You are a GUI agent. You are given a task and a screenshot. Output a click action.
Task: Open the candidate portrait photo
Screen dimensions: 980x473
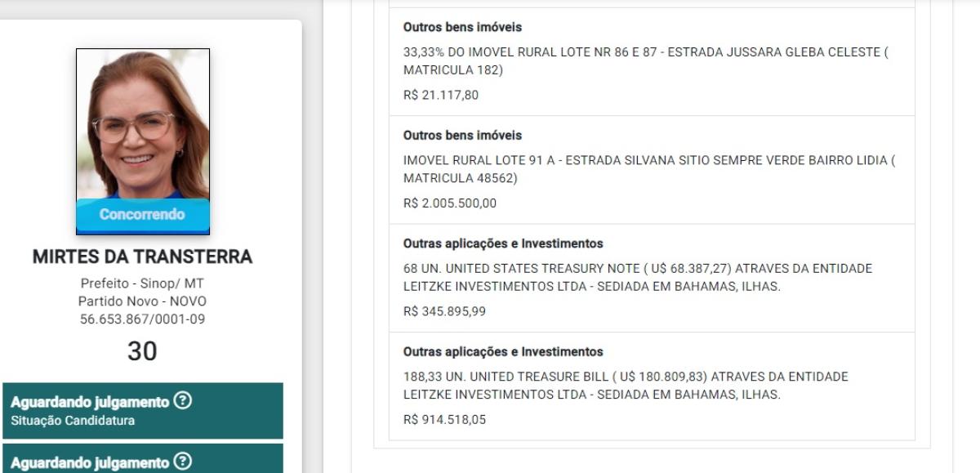(143, 123)
